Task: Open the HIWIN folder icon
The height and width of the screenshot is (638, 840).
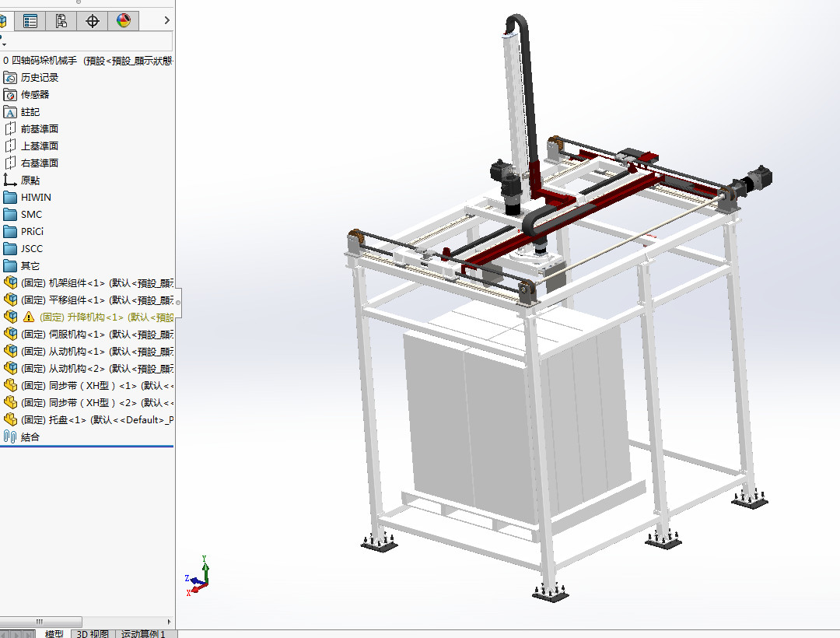Action: pyautogui.click(x=9, y=197)
